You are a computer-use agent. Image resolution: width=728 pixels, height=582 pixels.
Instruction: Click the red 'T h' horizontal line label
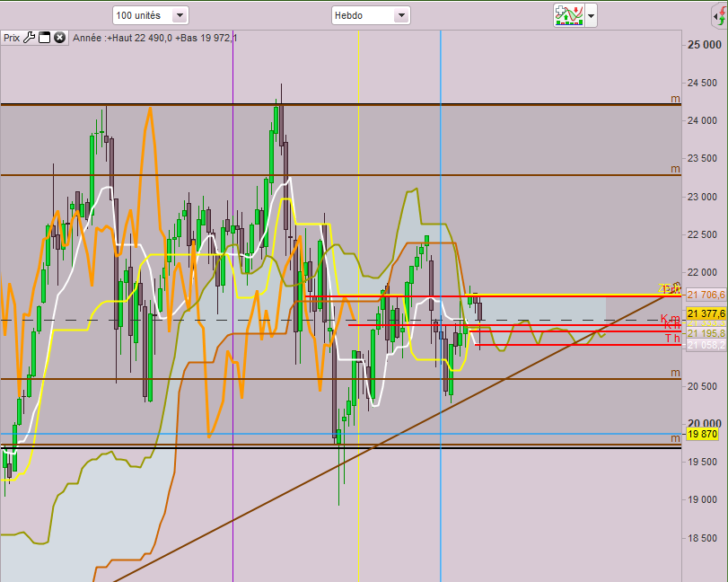coord(671,339)
